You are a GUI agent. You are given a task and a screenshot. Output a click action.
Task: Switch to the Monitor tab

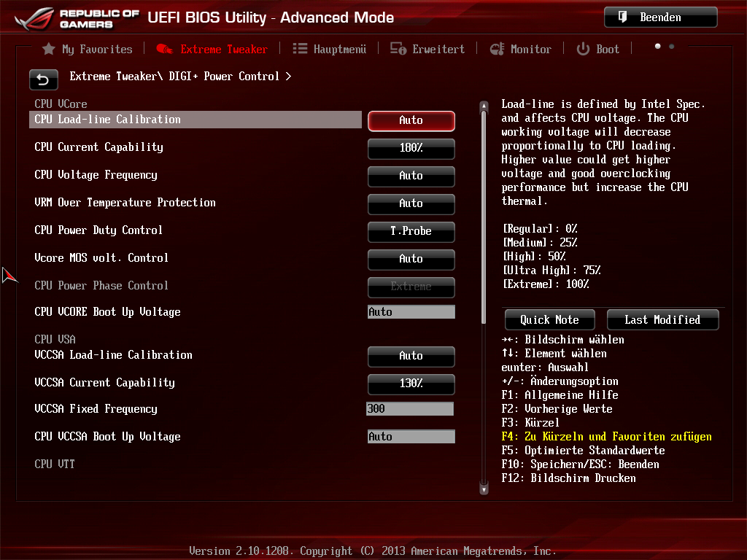point(530,50)
